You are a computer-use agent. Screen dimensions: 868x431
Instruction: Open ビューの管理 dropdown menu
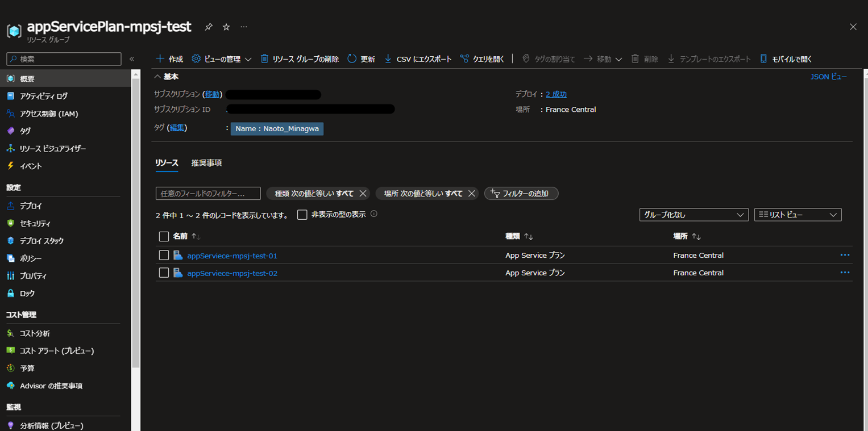(222, 59)
